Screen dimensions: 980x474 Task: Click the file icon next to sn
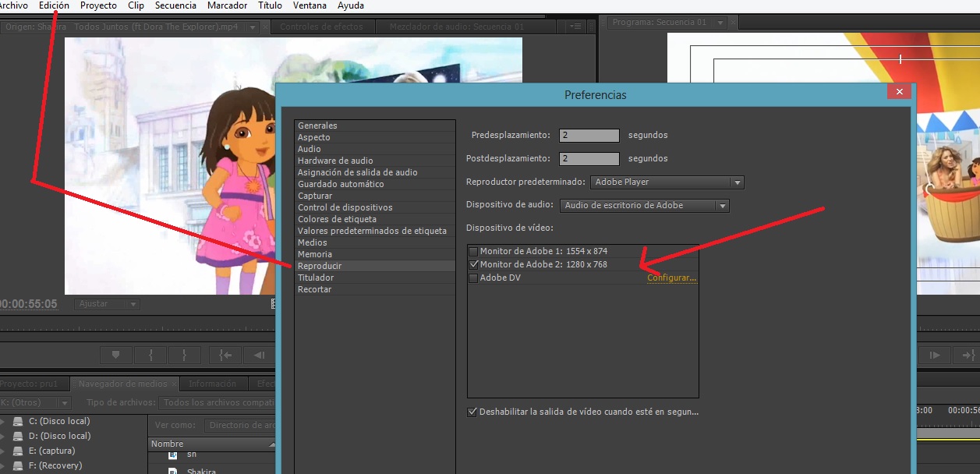(x=174, y=454)
